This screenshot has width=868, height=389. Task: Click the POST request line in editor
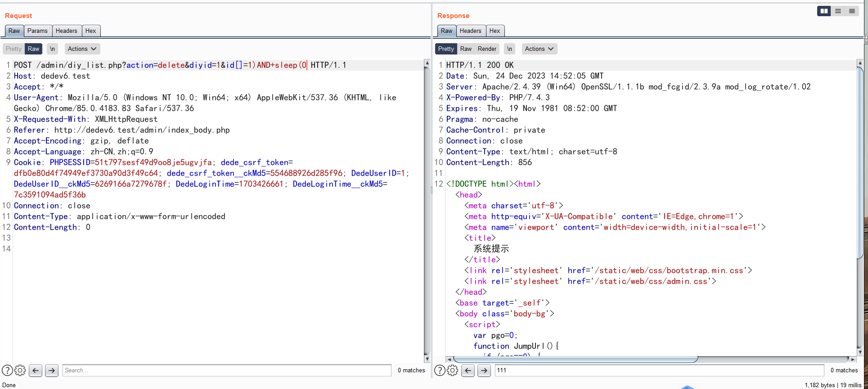click(180, 65)
